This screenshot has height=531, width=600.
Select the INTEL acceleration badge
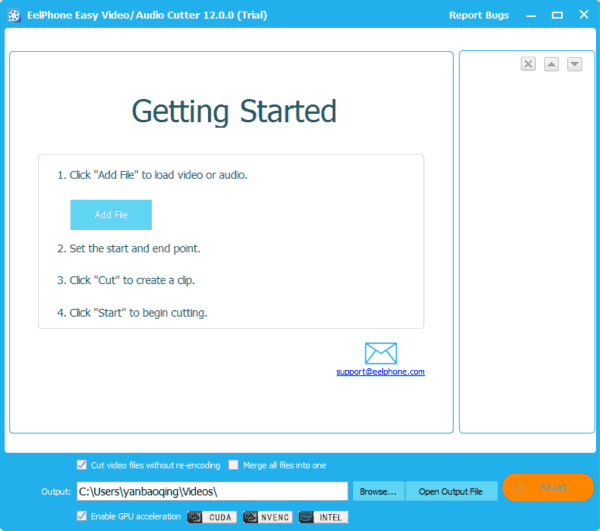pyautogui.click(x=324, y=517)
